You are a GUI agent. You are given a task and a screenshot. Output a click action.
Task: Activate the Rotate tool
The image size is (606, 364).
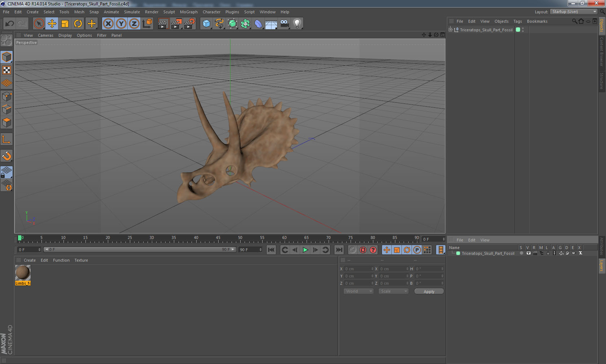tap(78, 24)
